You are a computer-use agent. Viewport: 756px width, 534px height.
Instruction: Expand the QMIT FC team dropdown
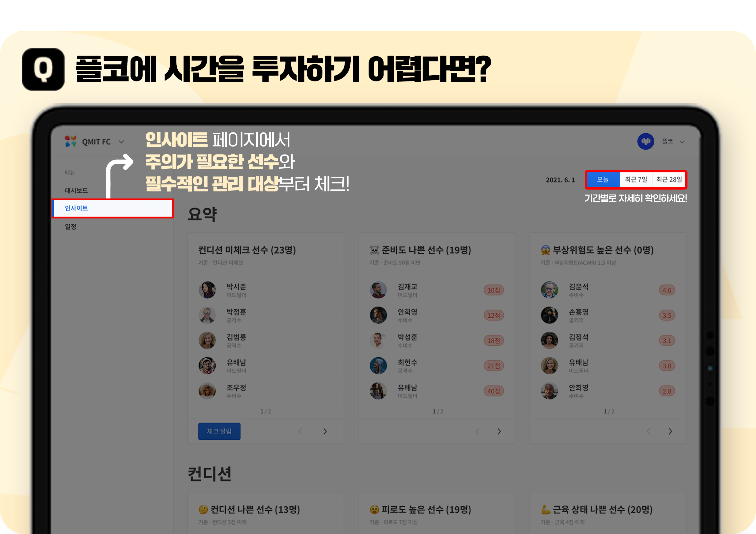[121, 142]
